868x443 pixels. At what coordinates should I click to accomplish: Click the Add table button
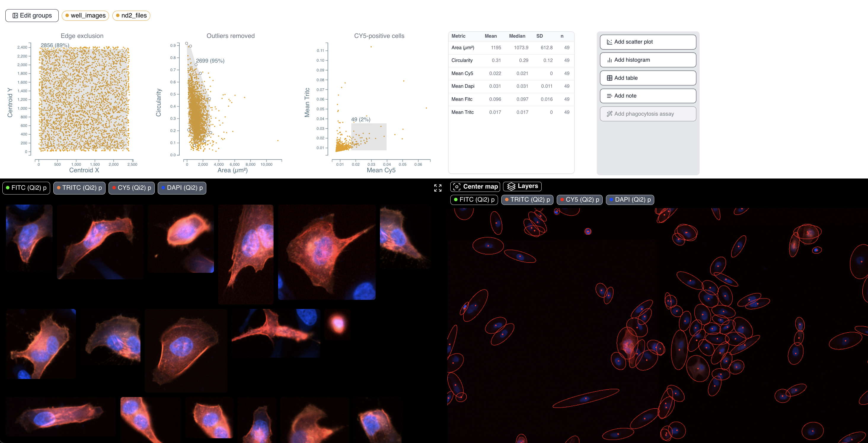648,78
